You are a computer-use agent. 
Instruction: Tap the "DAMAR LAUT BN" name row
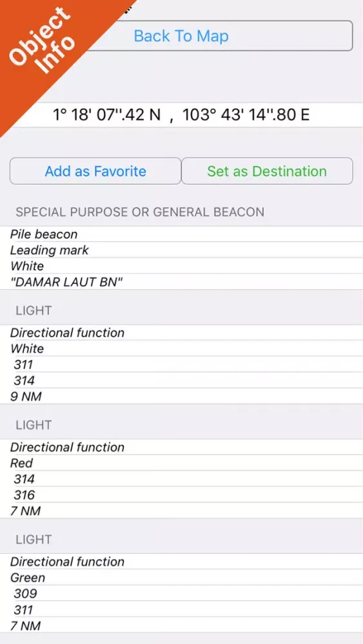click(181, 282)
